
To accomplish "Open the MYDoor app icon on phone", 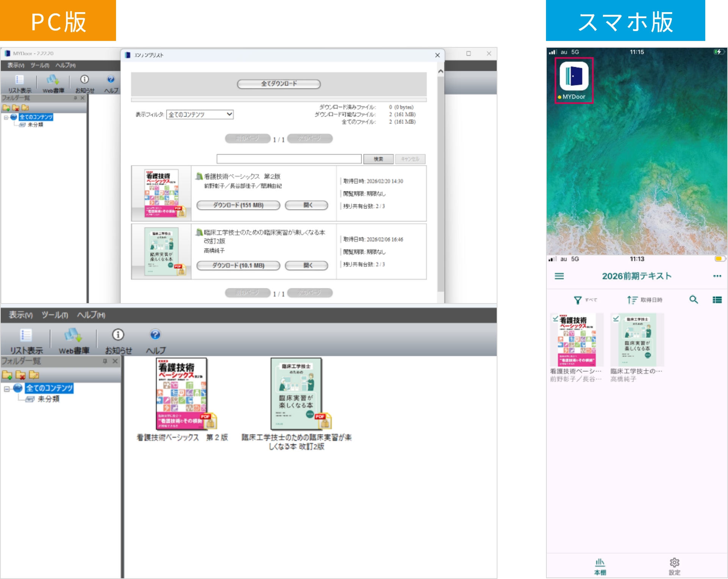I will [574, 77].
